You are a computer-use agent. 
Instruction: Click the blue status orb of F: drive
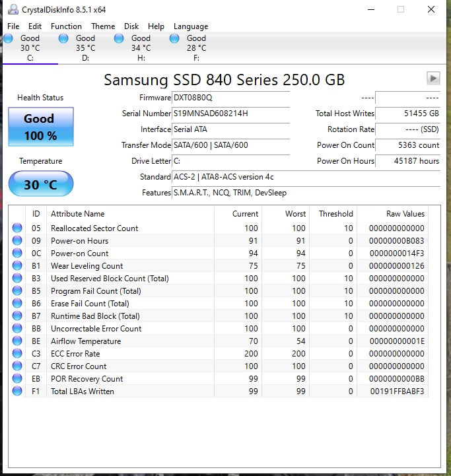click(x=174, y=38)
